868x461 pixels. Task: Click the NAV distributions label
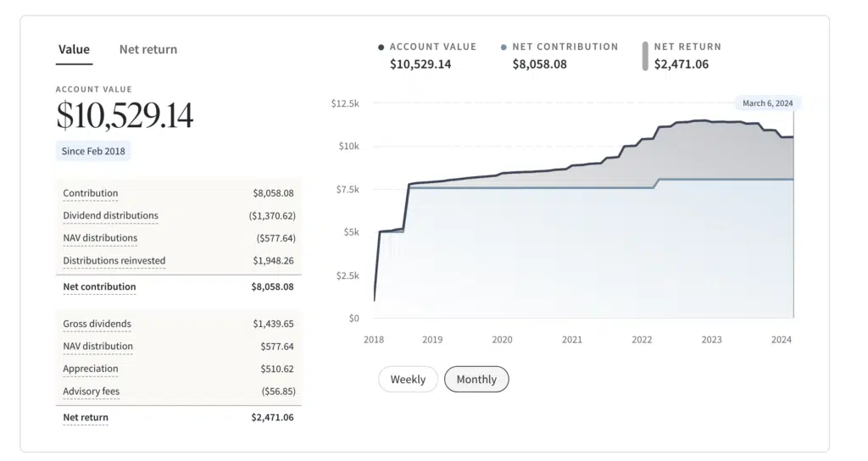click(100, 238)
